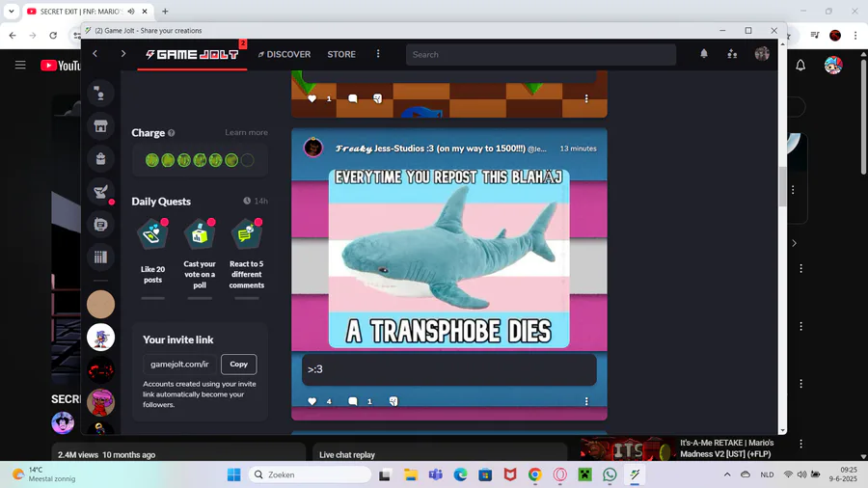
Task: Add sticker to the Blahaj post
Action: click(x=393, y=401)
